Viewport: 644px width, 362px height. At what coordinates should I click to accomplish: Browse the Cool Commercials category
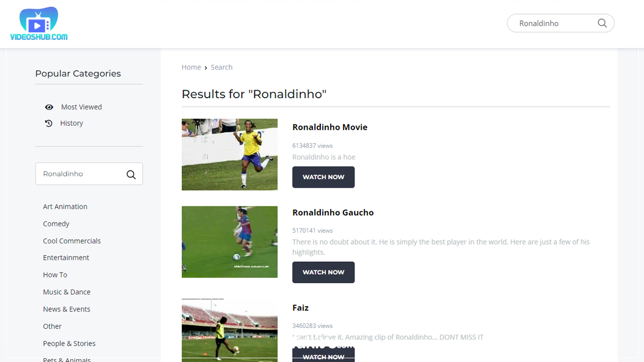click(x=72, y=241)
